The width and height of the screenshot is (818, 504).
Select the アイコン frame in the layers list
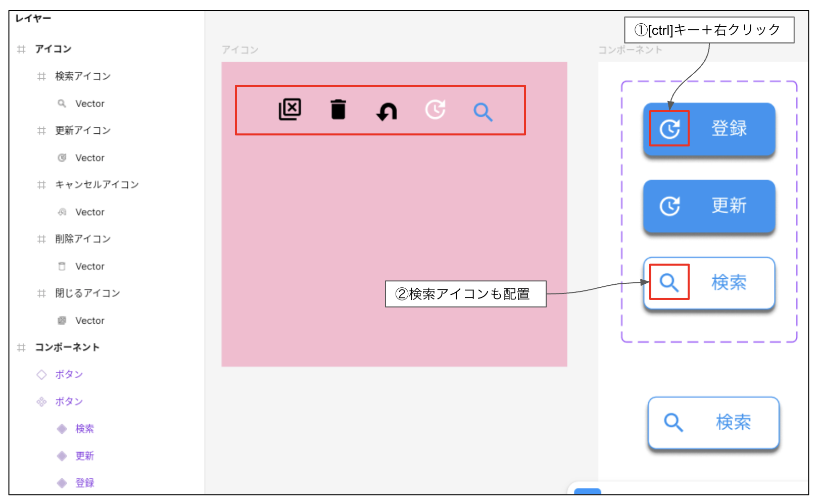(x=53, y=49)
